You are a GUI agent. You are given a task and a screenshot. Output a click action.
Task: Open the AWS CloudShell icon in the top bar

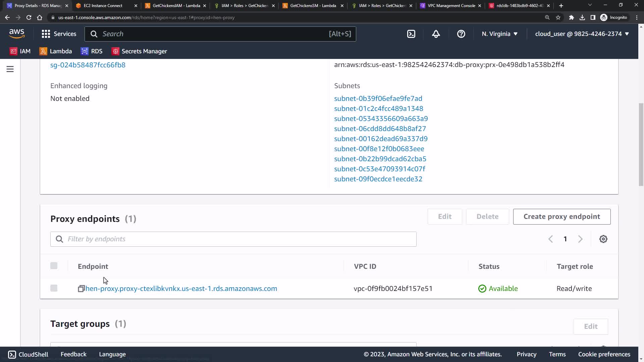411,34
